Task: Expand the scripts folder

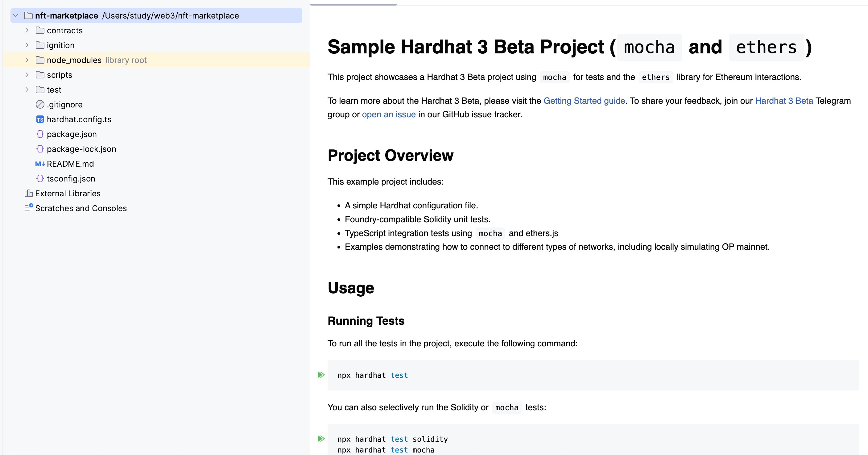Action: click(27, 75)
